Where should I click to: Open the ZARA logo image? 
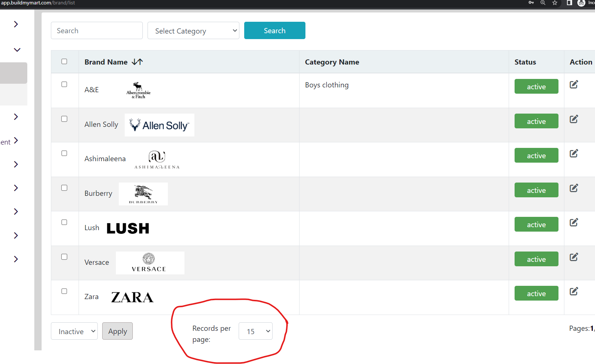point(132,297)
